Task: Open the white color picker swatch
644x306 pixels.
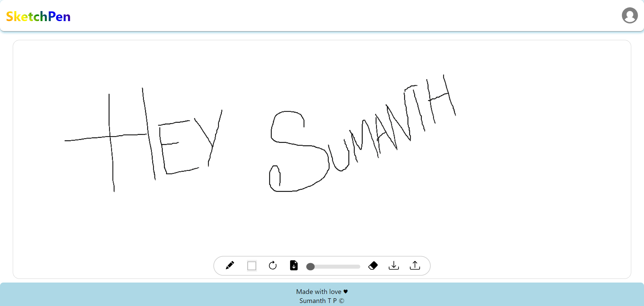Action: [252, 266]
